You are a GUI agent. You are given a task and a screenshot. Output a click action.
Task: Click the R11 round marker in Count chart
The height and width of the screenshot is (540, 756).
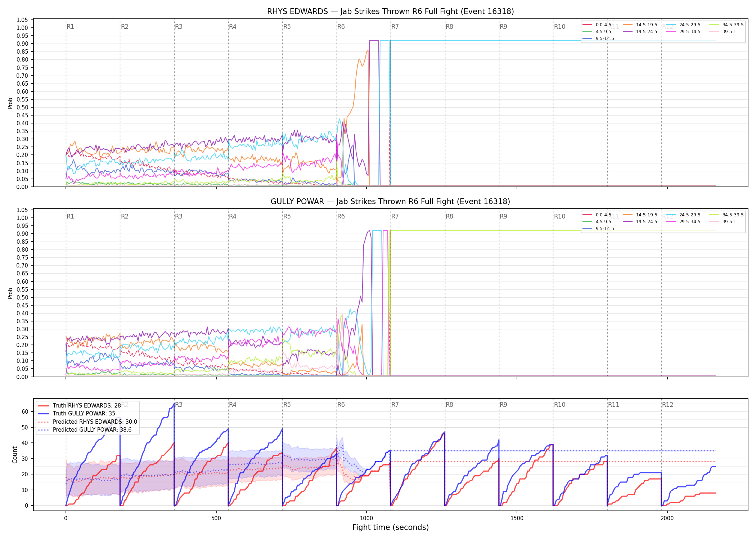coord(614,405)
